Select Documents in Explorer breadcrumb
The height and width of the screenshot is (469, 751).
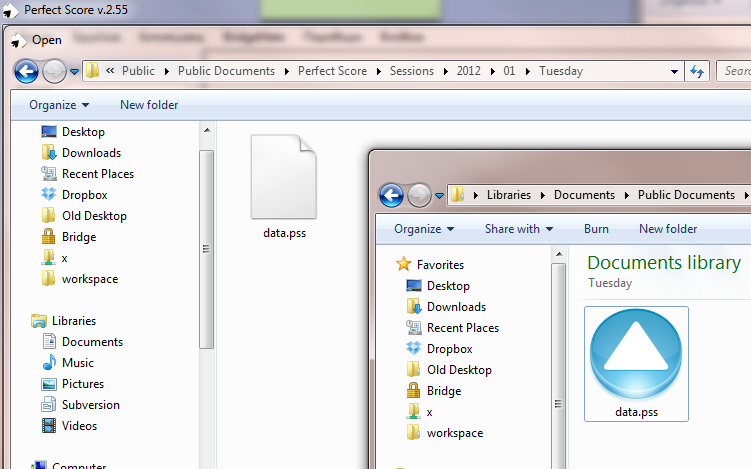tap(584, 195)
